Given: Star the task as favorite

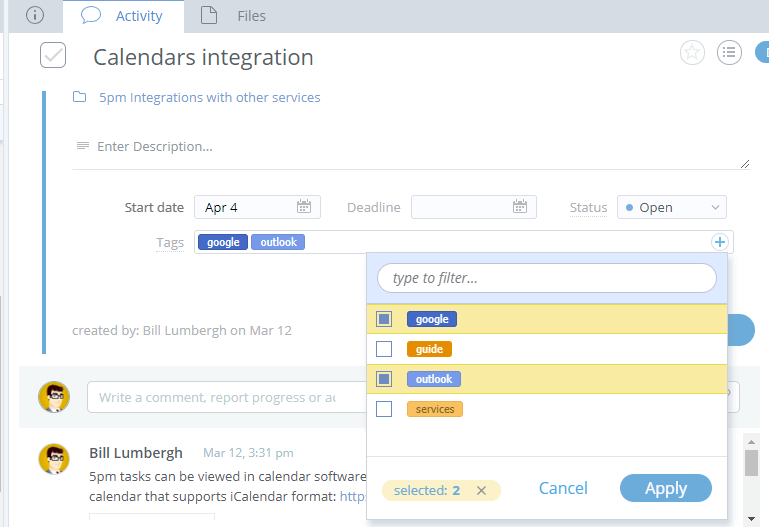Looking at the screenshot, I should (692, 52).
